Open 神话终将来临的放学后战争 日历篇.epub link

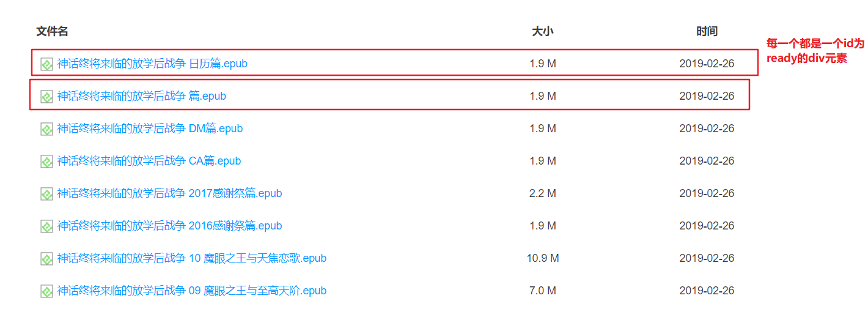[152, 64]
